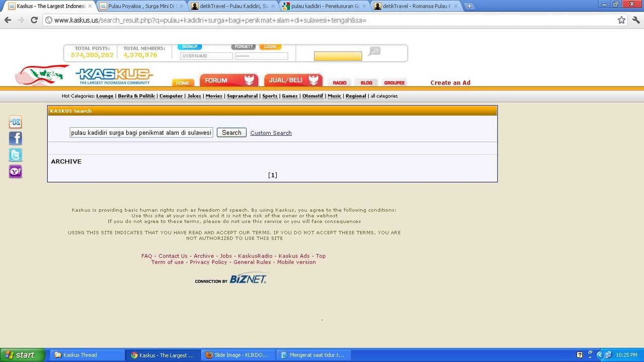The image size is (644, 362).
Task: Switch to detikTravel Pulau Kadidiri tab
Action: 234,6
